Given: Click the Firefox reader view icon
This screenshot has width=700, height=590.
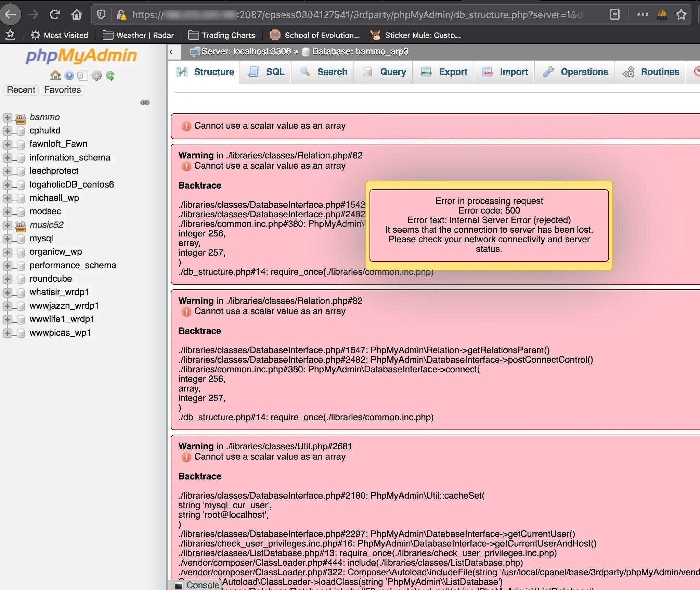Looking at the screenshot, I should pyautogui.click(x=614, y=15).
